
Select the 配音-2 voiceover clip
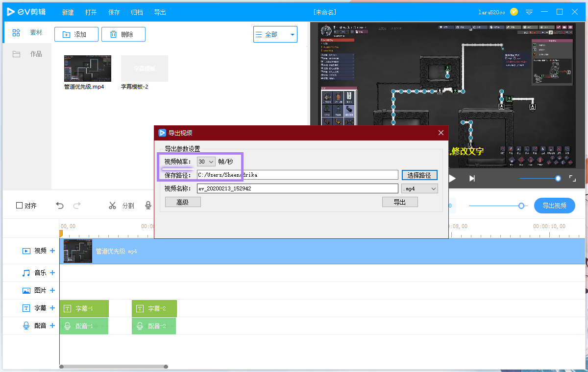154,326
